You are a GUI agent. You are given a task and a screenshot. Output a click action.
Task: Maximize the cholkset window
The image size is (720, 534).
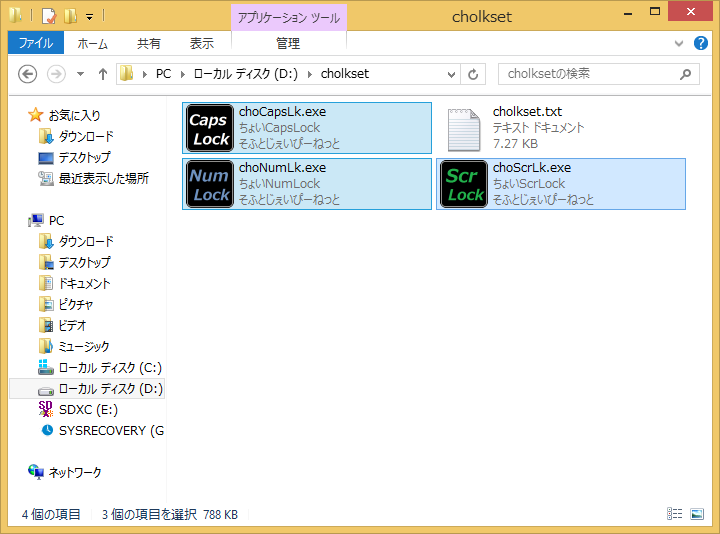click(655, 11)
